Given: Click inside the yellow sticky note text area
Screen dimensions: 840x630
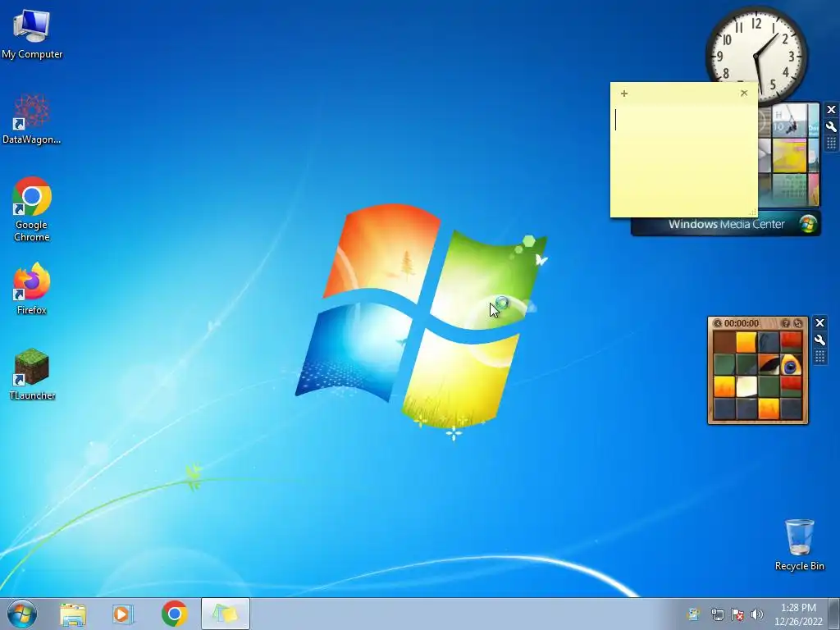Looking at the screenshot, I should pos(684,158).
